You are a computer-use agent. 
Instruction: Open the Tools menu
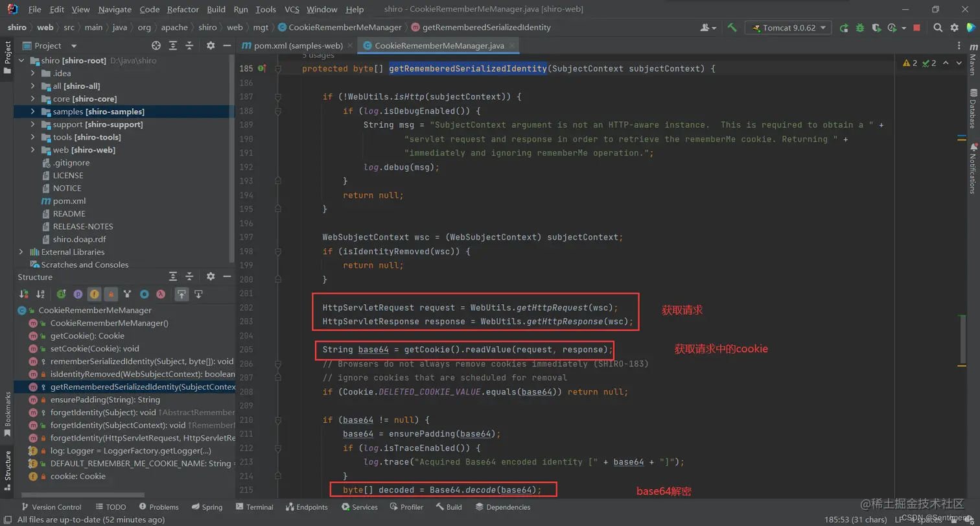(266, 10)
